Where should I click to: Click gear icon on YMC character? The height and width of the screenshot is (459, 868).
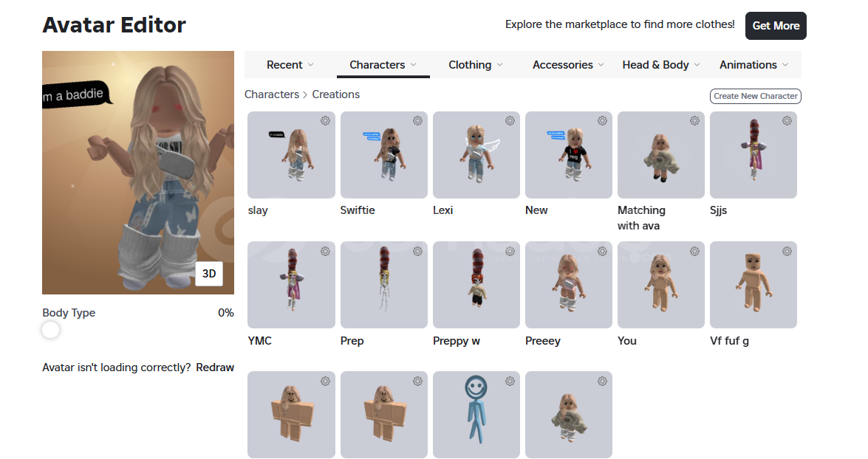click(x=325, y=252)
